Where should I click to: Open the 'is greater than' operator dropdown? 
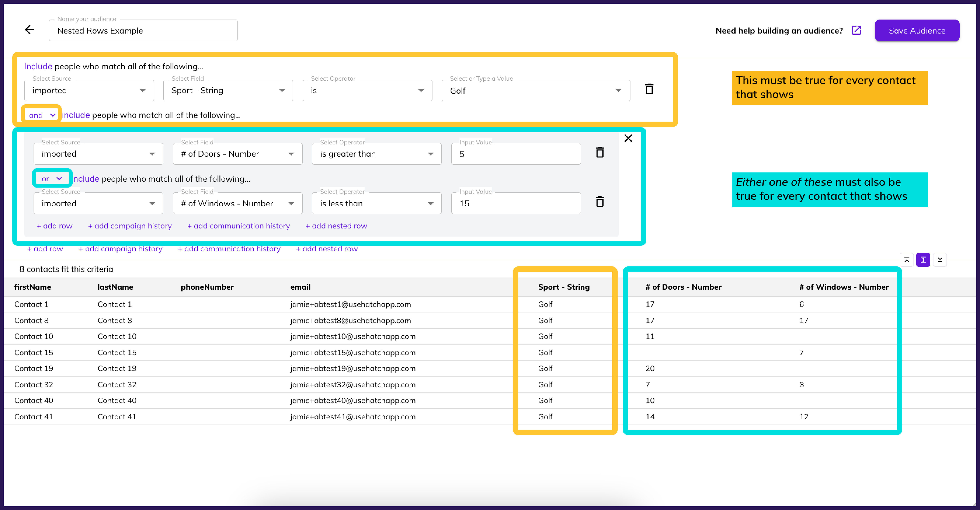pyautogui.click(x=376, y=154)
